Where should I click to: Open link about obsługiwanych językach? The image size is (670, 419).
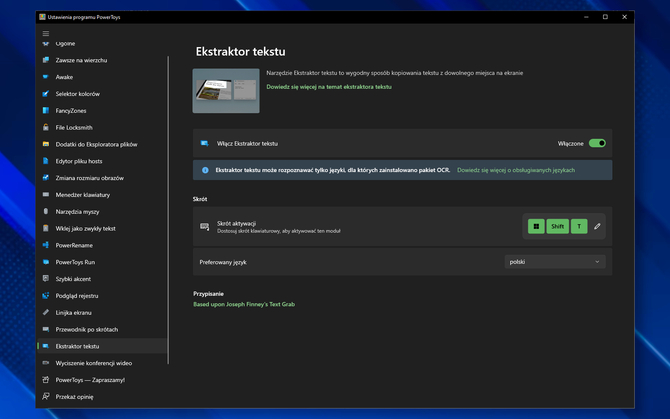point(516,170)
